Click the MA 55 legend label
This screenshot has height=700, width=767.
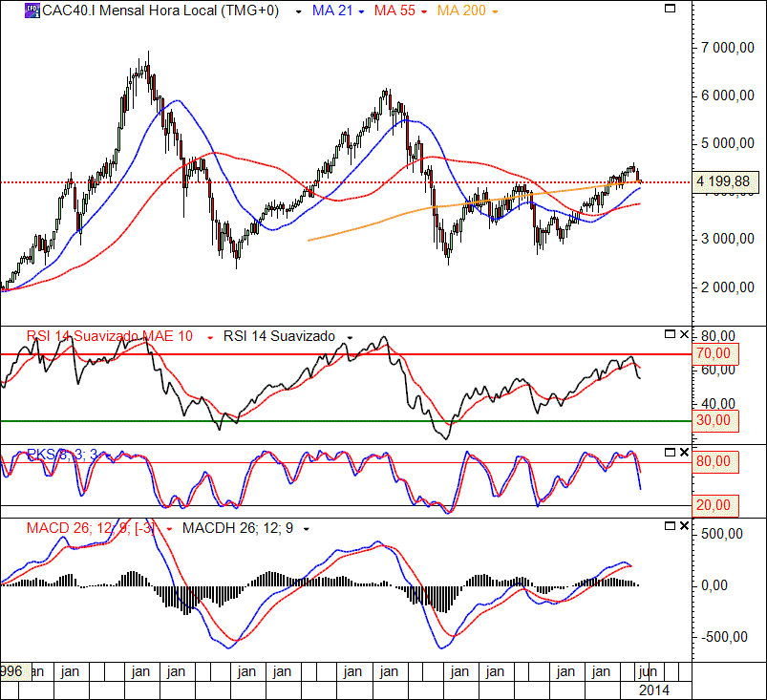click(x=394, y=11)
